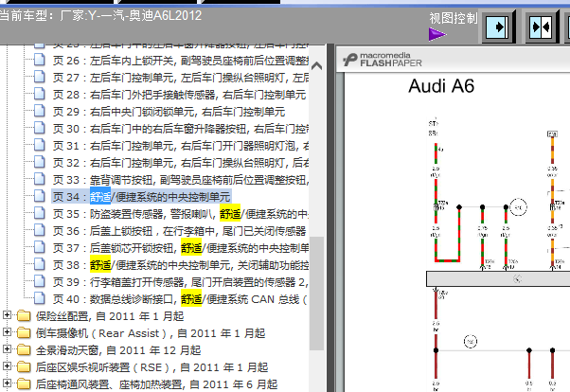This screenshot has width=570, height=392.
Task: Click the page icon of 页 31
Action: [x=39, y=145]
